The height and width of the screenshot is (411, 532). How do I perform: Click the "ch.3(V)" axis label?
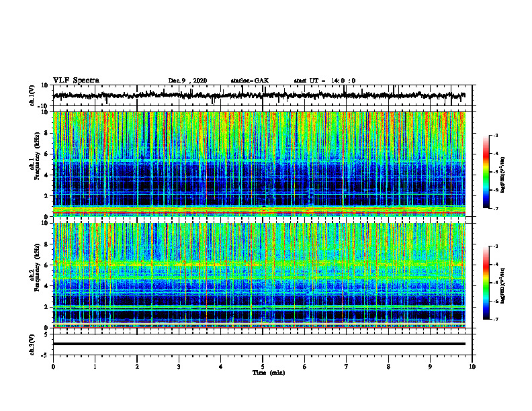click(x=32, y=345)
